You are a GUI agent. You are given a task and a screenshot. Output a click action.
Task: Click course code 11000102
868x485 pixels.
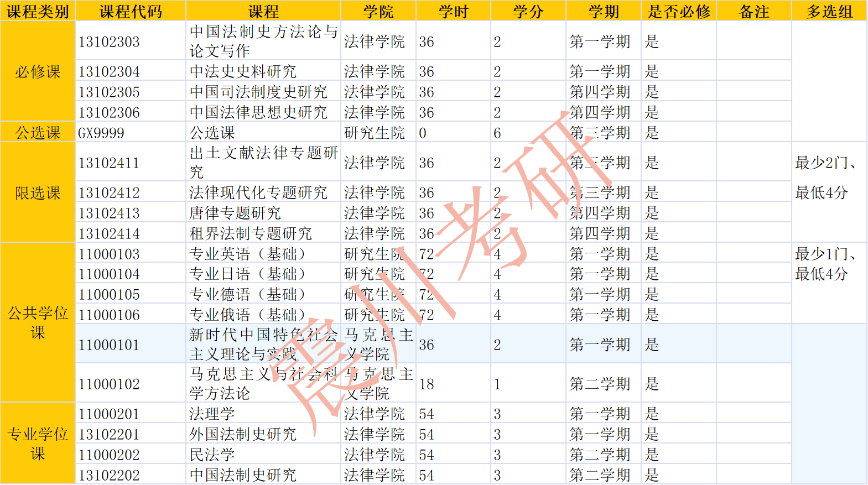109,384
